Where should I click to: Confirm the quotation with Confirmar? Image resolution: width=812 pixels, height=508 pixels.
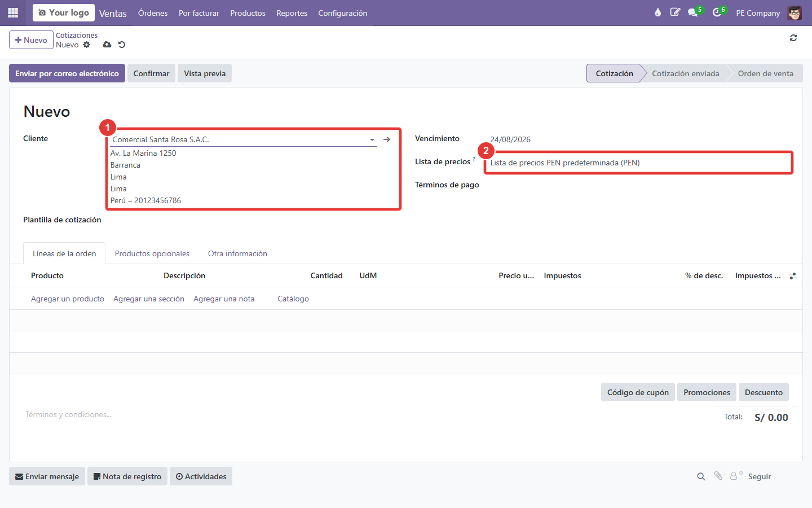point(151,73)
